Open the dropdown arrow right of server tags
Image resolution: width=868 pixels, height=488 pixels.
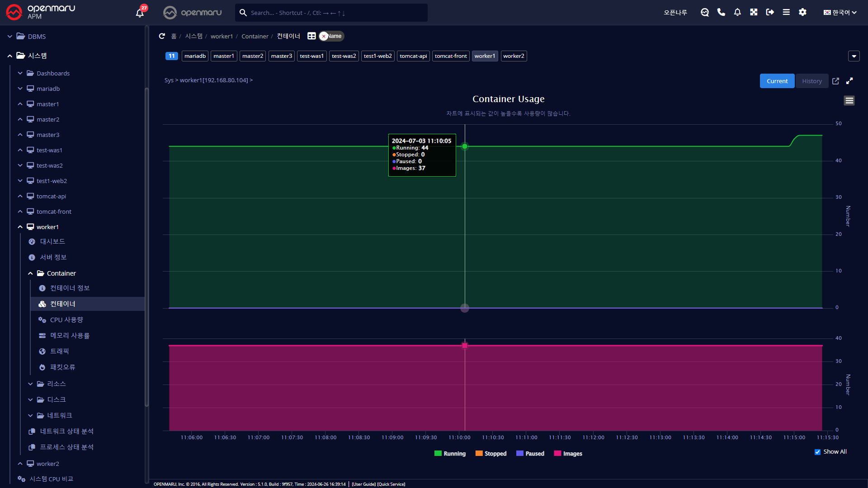tap(854, 56)
